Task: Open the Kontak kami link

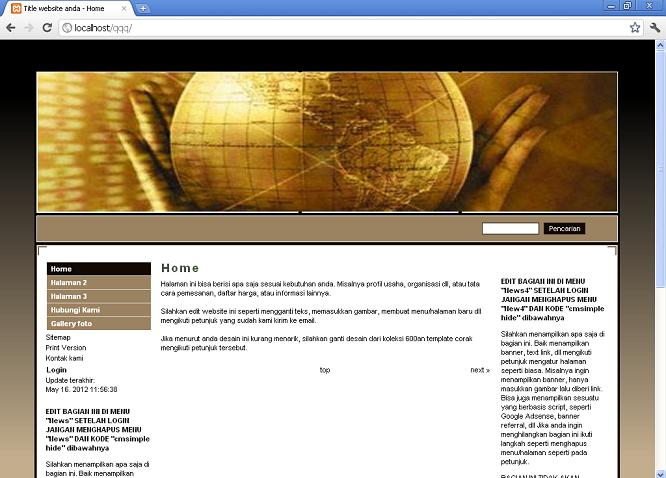Action: point(65,358)
